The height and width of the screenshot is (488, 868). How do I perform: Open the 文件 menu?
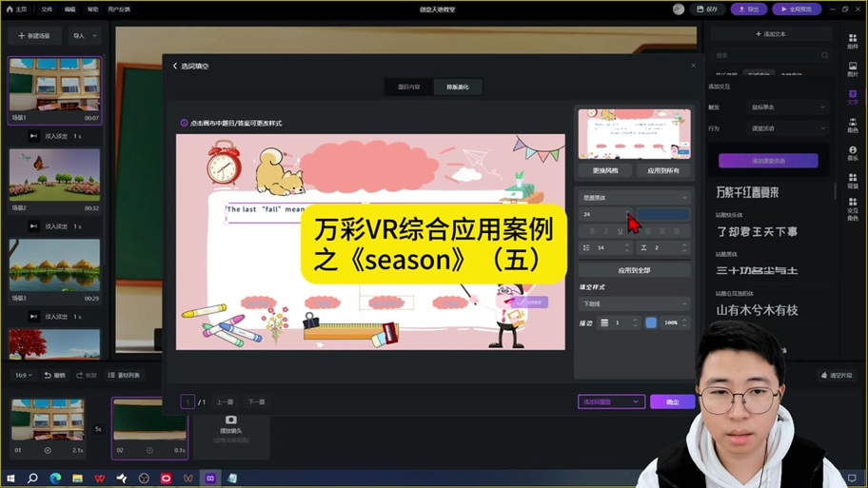tap(47, 10)
